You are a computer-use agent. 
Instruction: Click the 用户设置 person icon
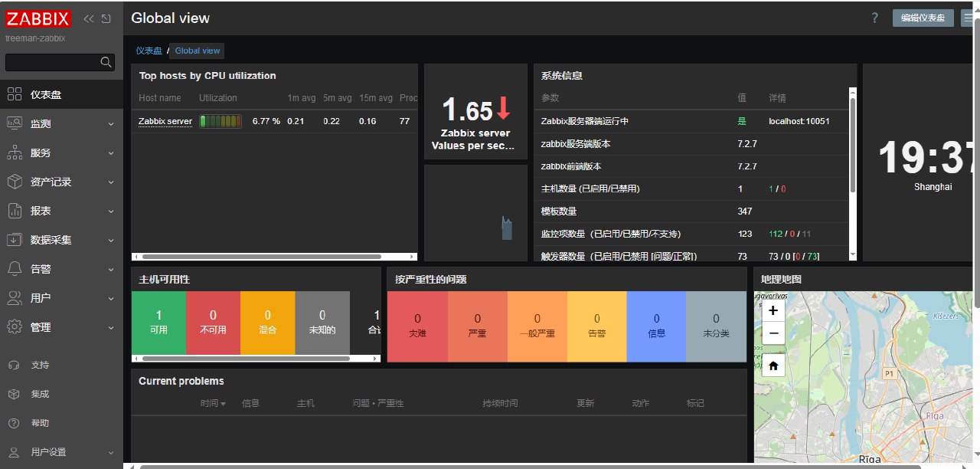14,452
